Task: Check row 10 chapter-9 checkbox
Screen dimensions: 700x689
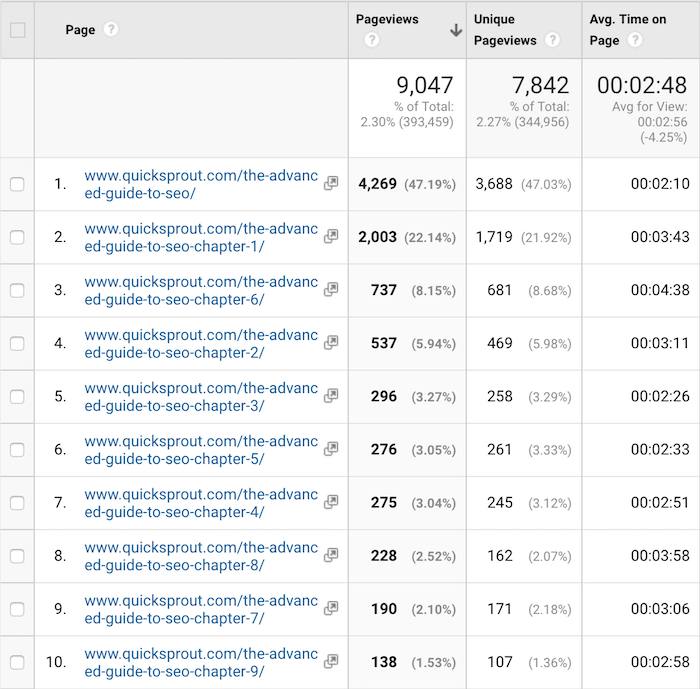Action: (17, 662)
